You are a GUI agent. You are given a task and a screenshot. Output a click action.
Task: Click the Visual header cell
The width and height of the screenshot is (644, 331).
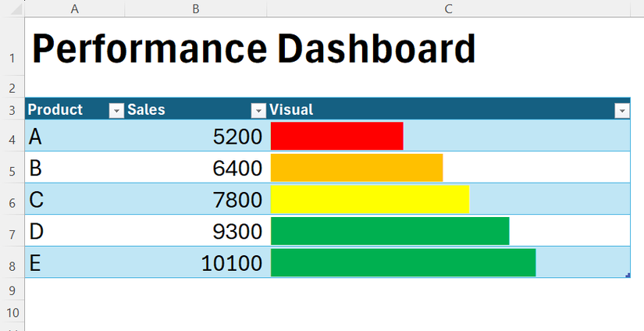pos(449,109)
